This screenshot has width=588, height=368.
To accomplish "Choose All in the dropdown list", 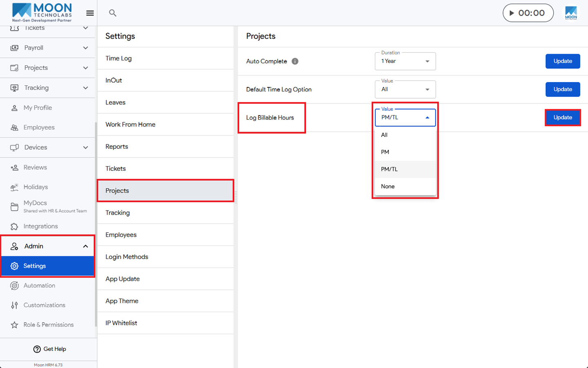I will [405, 135].
